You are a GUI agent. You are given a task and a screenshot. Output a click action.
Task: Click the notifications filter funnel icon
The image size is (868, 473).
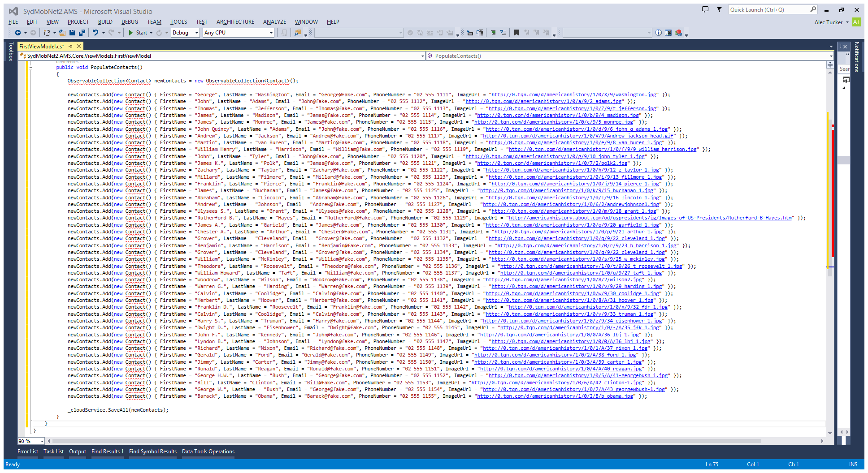(719, 9)
